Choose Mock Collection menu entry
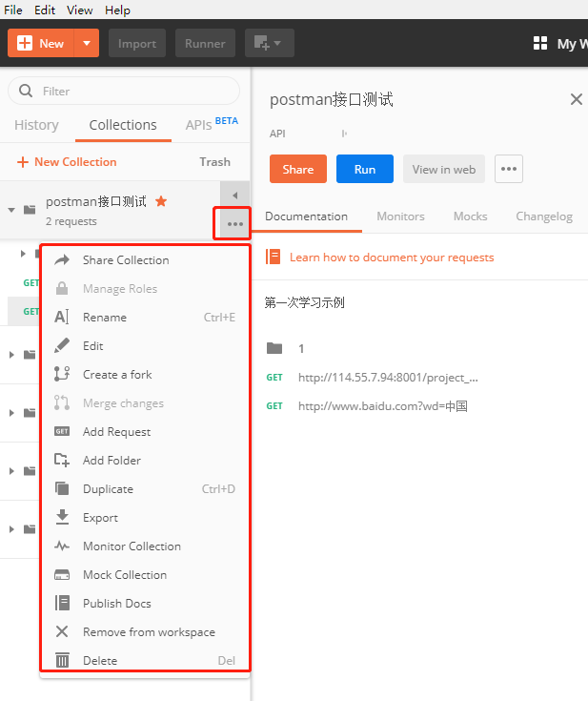The width and height of the screenshot is (588, 701). click(x=145, y=574)
